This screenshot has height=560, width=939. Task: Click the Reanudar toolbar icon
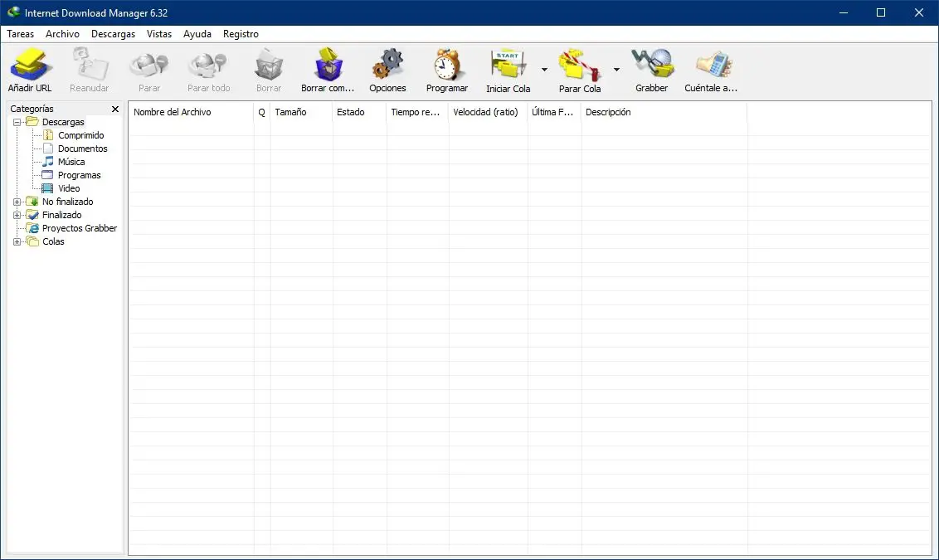pyautogui.click(x=90, y=65)
